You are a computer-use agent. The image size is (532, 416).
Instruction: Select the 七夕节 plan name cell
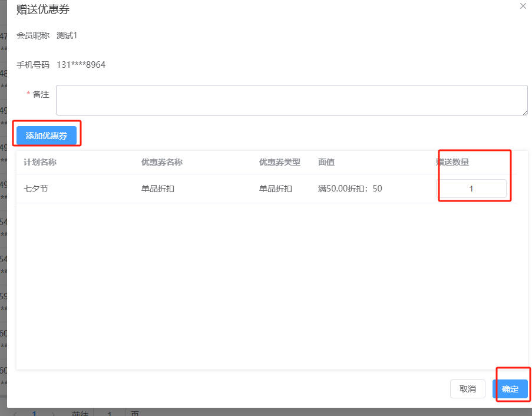pos(35,189)
